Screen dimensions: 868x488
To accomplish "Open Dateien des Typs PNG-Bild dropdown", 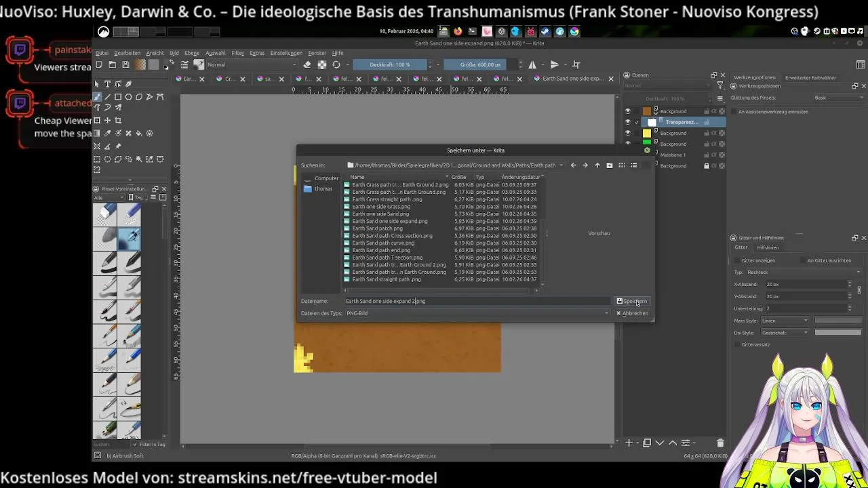I will [x=478, y=313].
